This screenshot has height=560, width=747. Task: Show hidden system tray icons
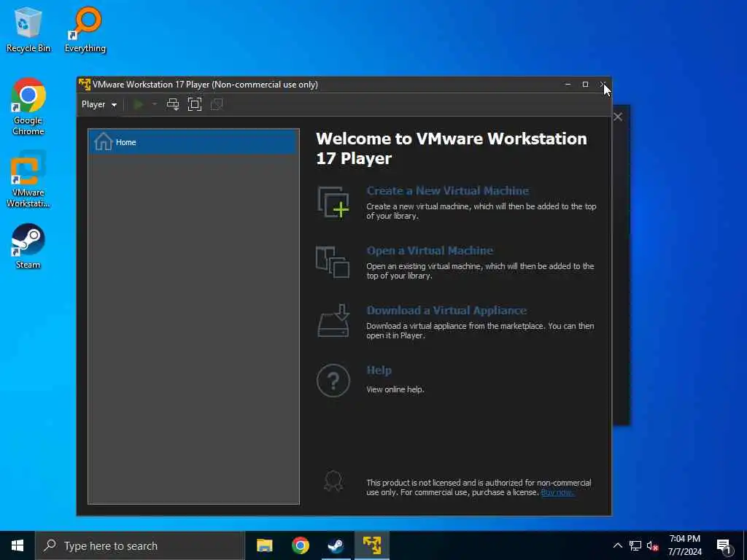pyautogui.click(x=617, y=545)
